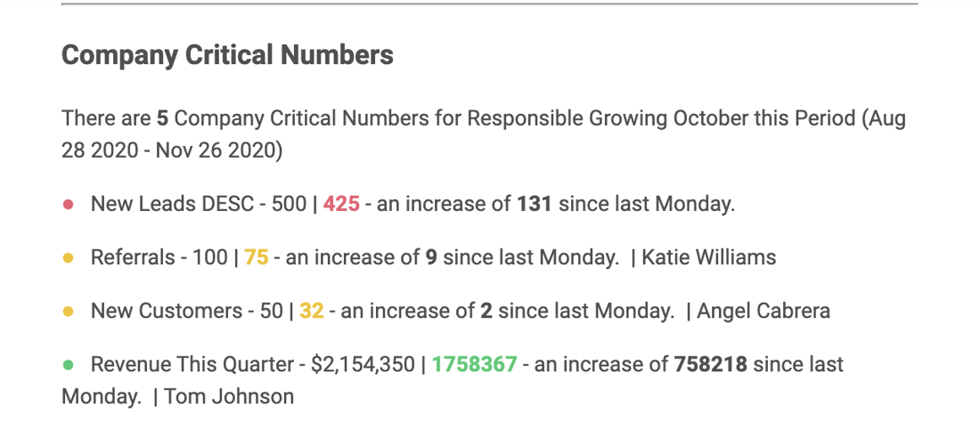
Task: Click the bold 758218 increase figure
Action: [711, 364]
